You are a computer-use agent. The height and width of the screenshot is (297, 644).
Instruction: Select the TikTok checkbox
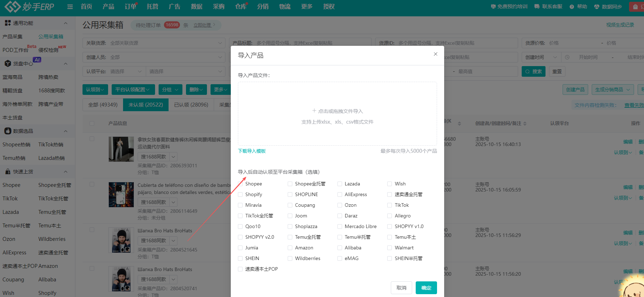point(390,205)
